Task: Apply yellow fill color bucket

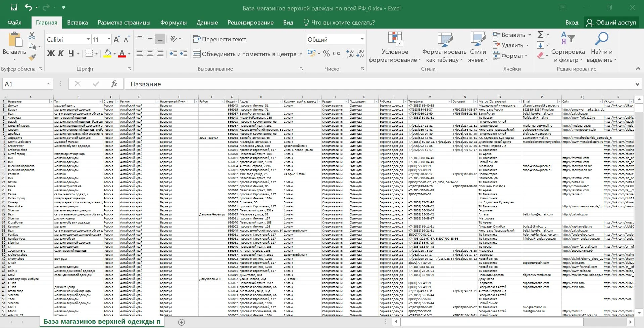Action: [x=107, y=53]
